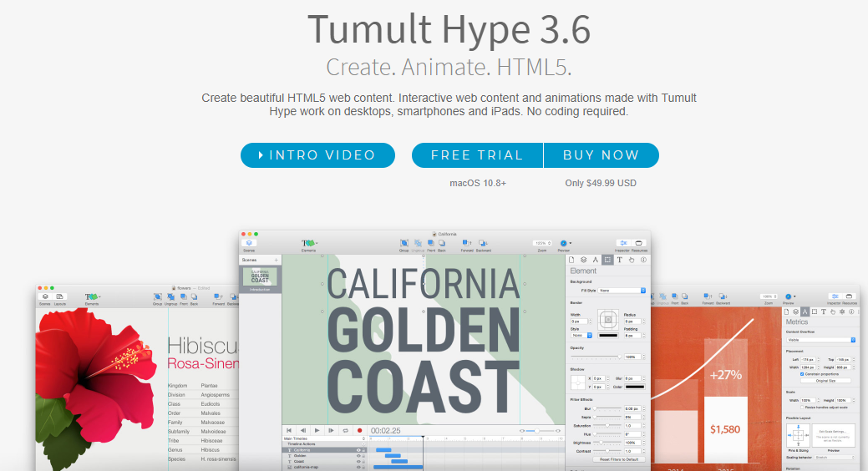
Task: Open the Scene inspector tab in California window
Action: click(x=583, y=260)
